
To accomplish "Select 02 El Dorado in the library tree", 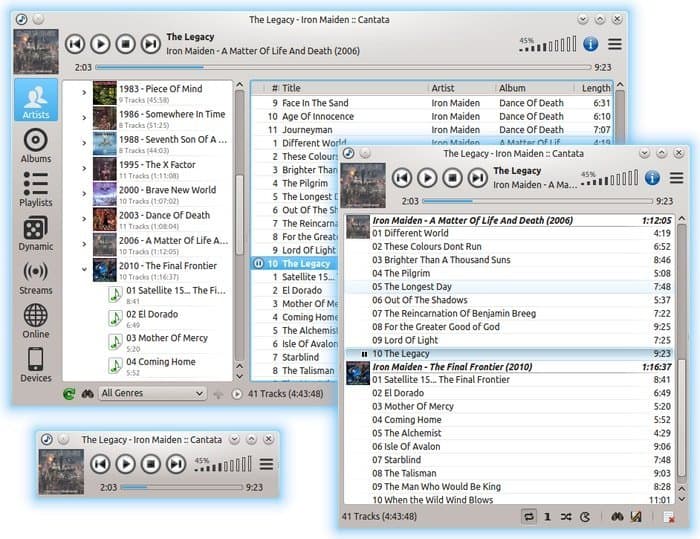I will (168, 319).
